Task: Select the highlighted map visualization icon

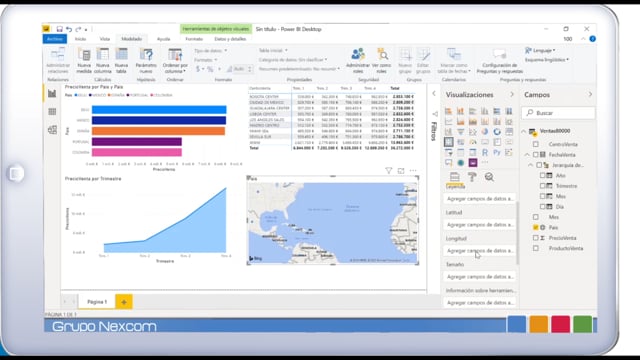Action: (x=449, y=142)
